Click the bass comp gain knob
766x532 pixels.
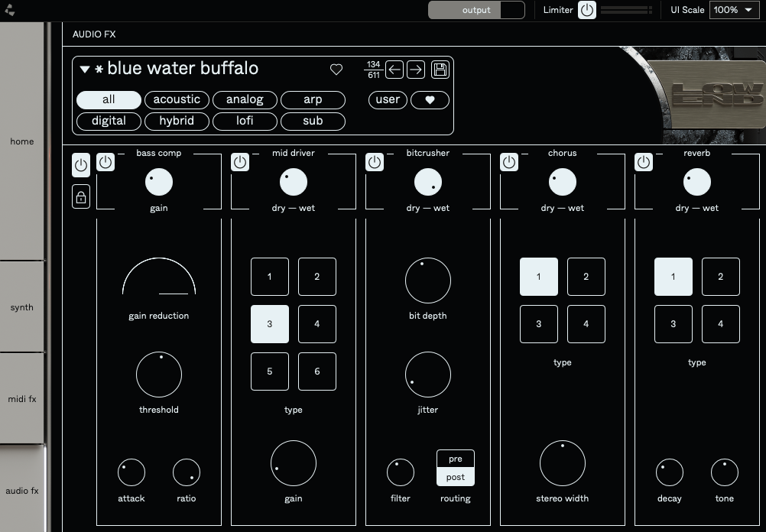(x=158, y=181)
